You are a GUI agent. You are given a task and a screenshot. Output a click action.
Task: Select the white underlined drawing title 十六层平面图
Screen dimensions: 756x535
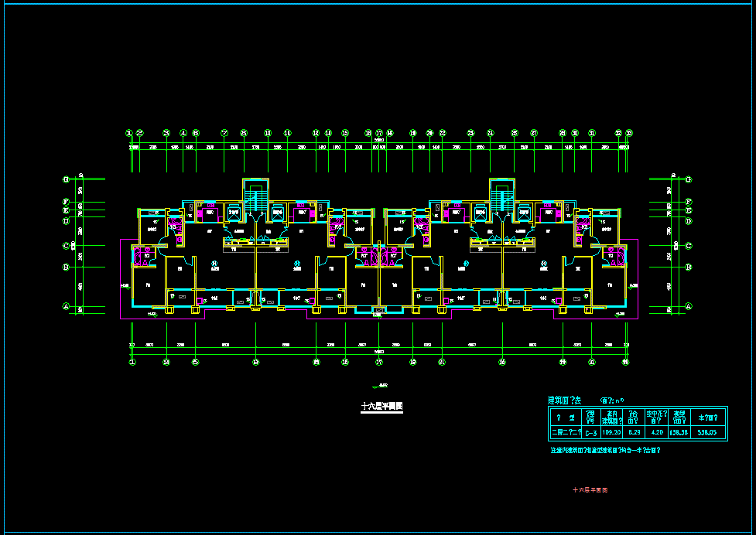coord(382,406)
